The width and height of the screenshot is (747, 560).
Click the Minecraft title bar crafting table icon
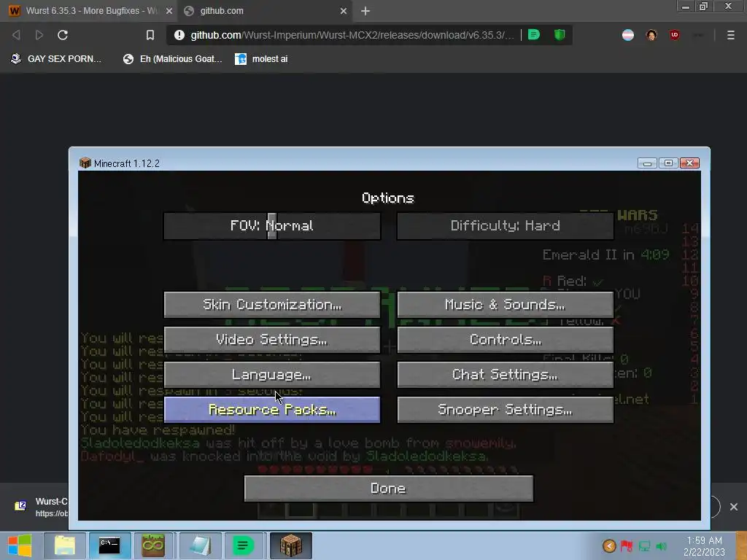pos(85,163)
